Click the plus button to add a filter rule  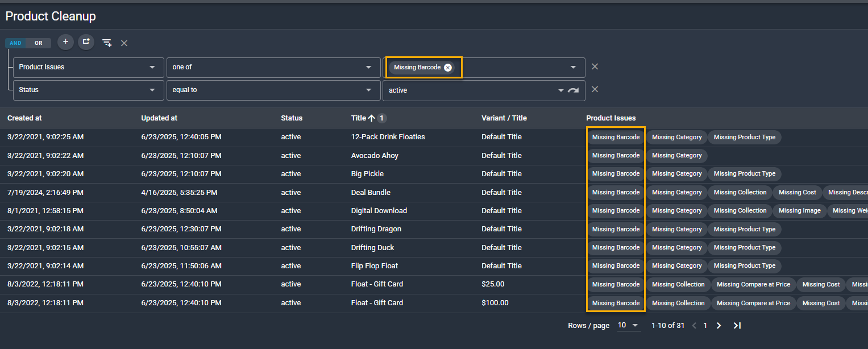point(65,42)
